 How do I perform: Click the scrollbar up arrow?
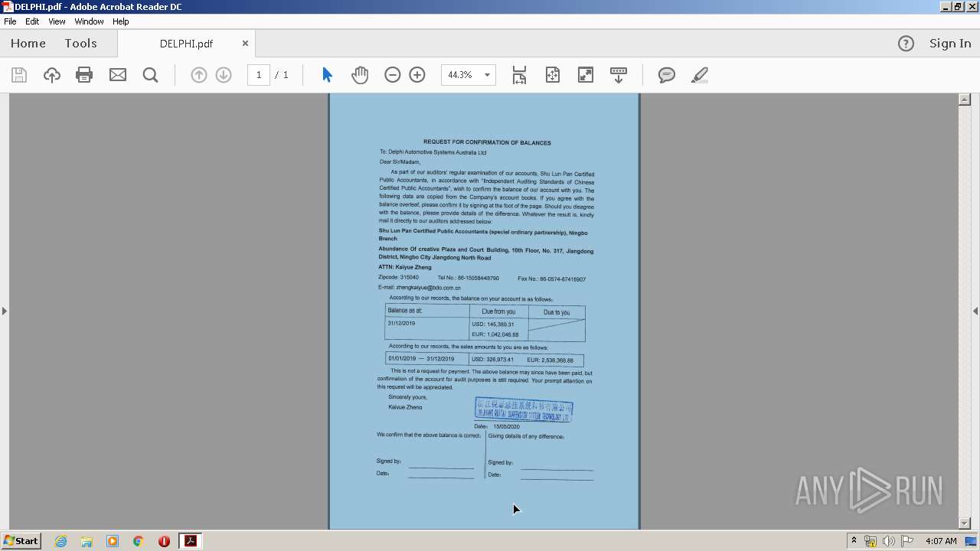click(965, 99)
